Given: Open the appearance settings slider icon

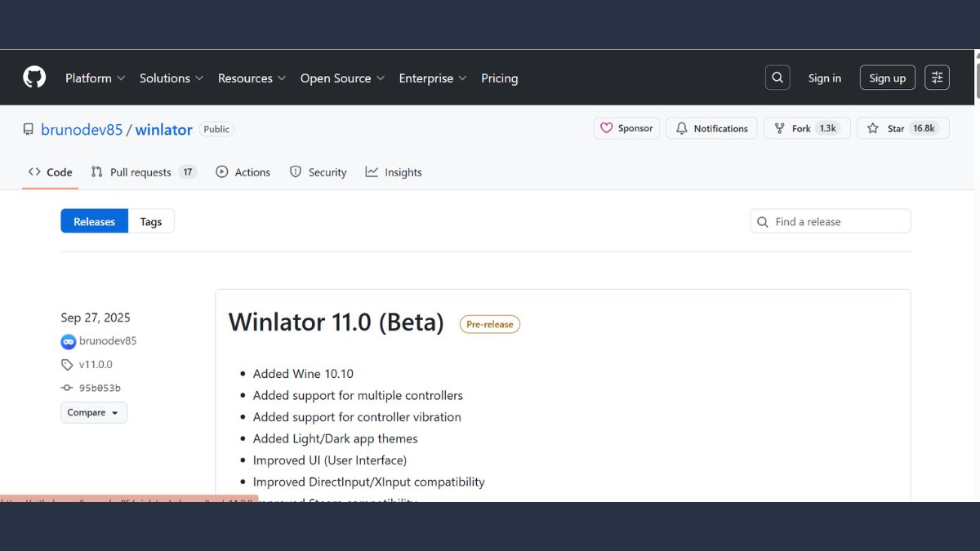Looking at the screenshot, I should tap(937, 78).
